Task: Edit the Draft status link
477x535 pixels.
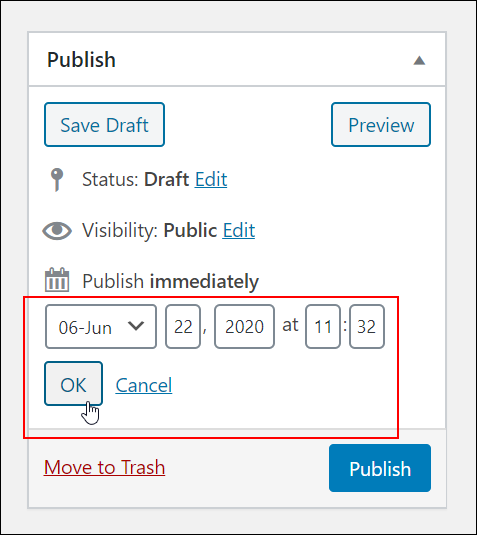Action: point(211,179)
